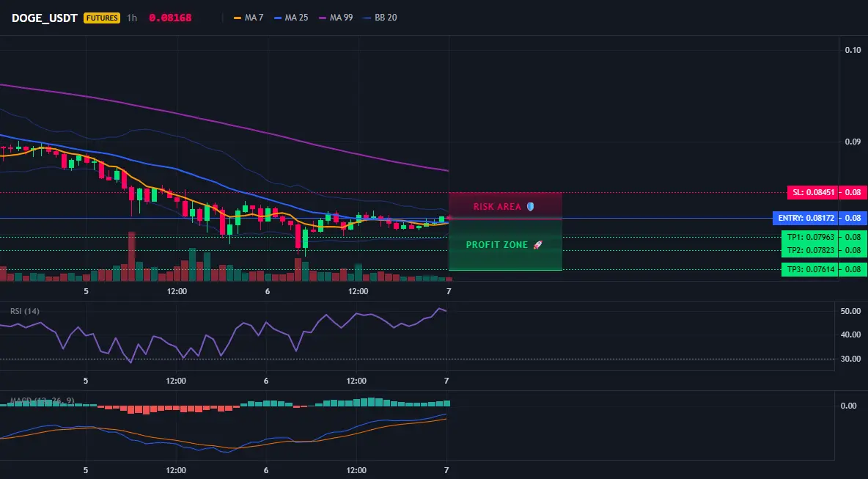The width and height of the screenshot is (868, 479).
Task: Click the FUTURES badge
Action: pos(102,18)
